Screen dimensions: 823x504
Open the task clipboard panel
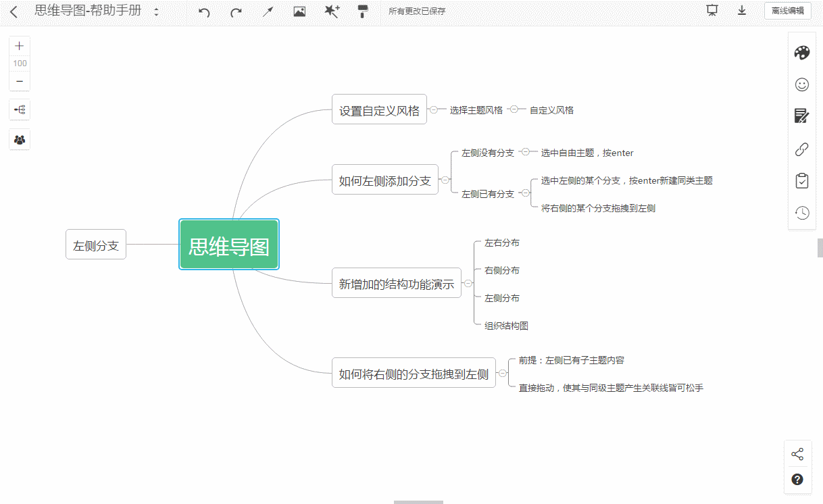click(x=801, y=180)
